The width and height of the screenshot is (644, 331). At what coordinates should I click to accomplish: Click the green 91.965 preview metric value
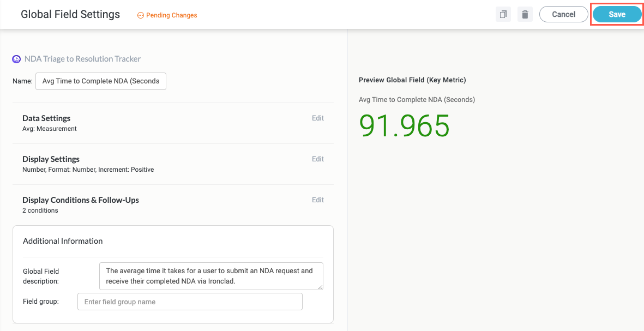404,125
